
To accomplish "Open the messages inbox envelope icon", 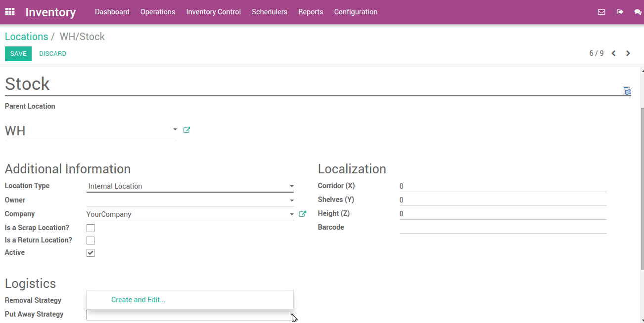I will pyautogui.click(x=601, y=12).
